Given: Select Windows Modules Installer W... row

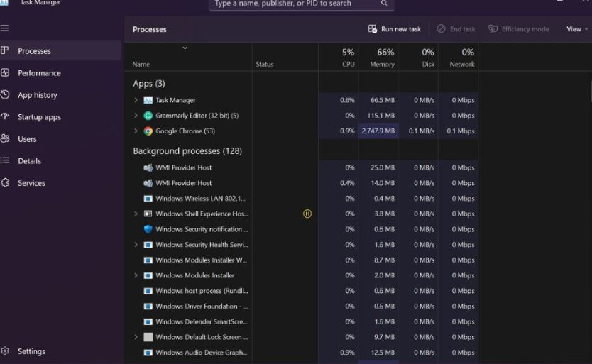Looking at the screenshot, I should [301, 260].
